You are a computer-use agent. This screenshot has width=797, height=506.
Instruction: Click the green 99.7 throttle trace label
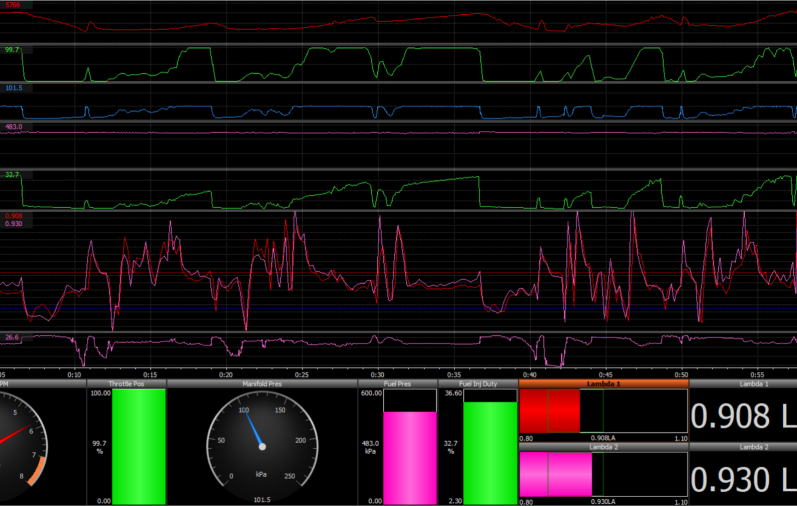(12, 49)
